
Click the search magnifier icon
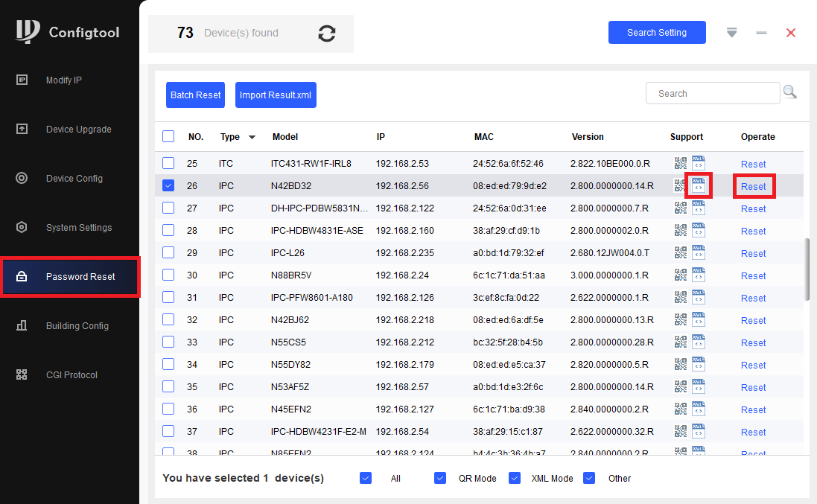point(789,92)
